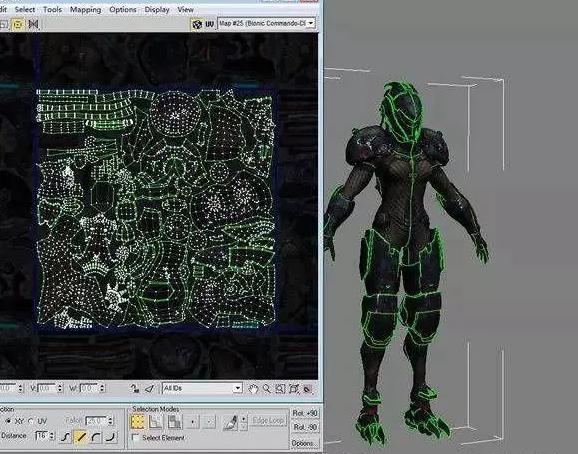Toggle the checker cube Show Map icon
The width and height of the screenshot is (578, 454).
(x=197, y=24)
